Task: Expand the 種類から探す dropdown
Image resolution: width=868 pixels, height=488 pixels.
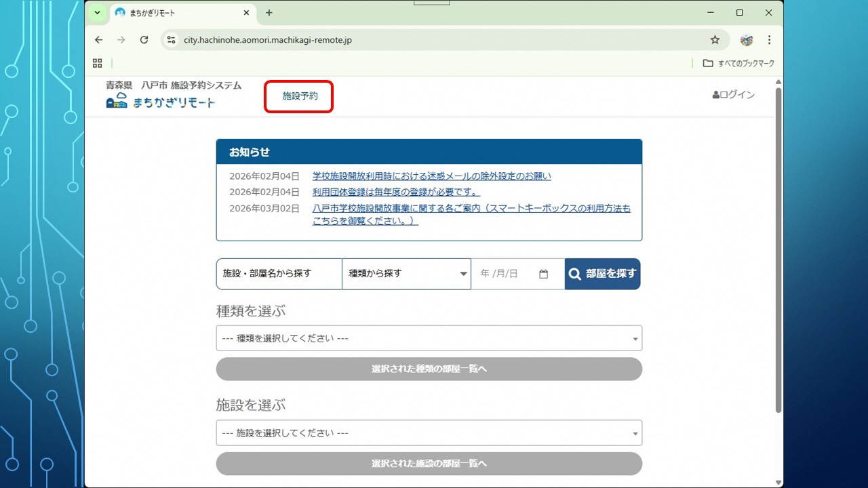Action: (x=462, y=274)
